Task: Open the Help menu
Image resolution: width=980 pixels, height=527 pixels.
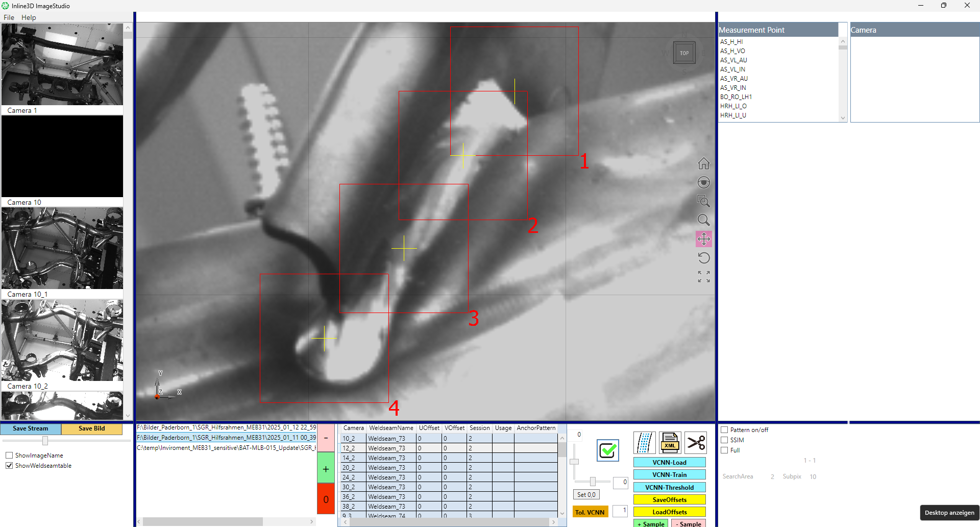Action: pos(29,17)
